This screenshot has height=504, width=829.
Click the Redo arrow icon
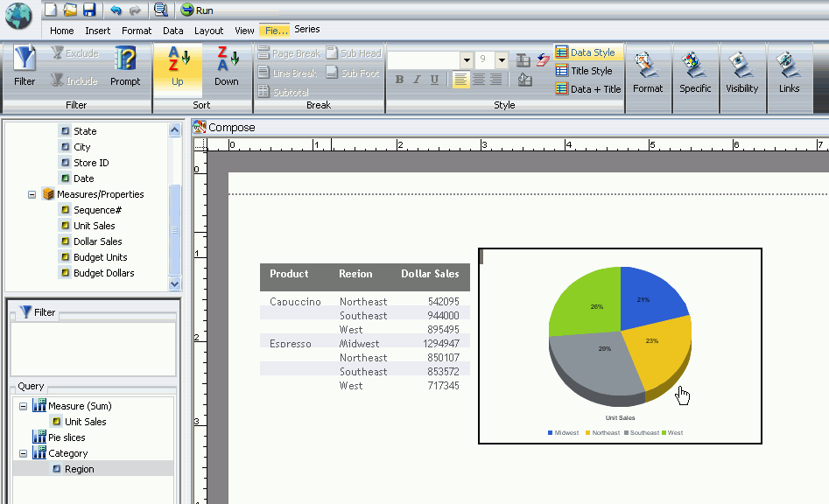135,10
